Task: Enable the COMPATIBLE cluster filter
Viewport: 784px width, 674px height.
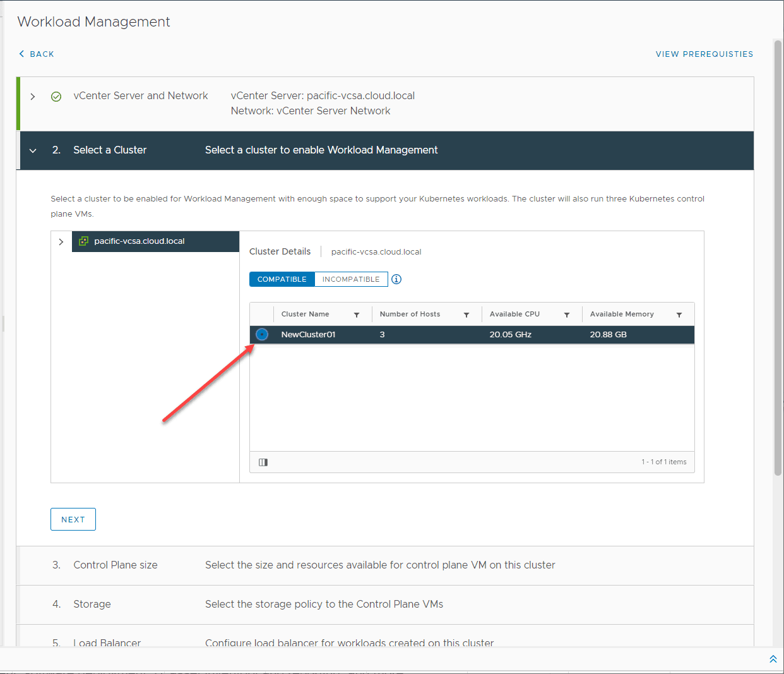Action: point(282,279)
